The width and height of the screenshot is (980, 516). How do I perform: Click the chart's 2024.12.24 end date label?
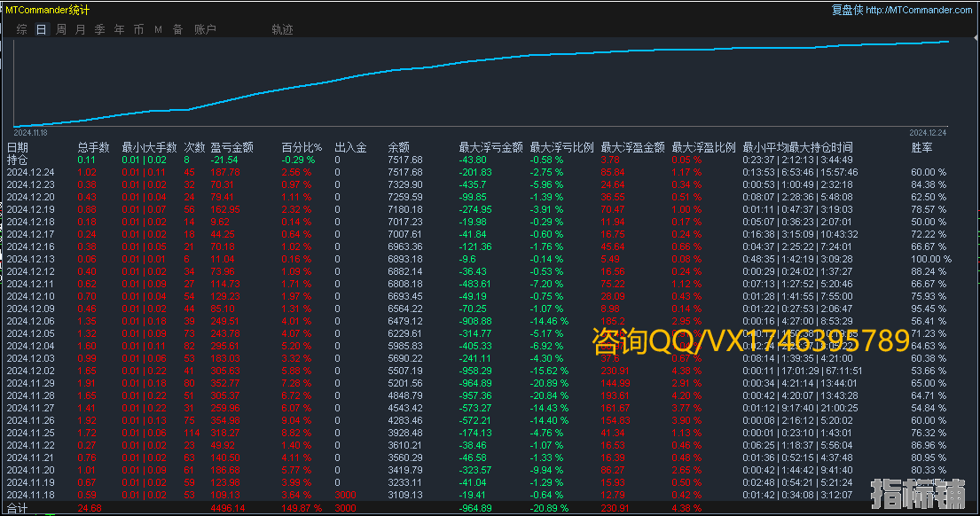(x=928, y=132)
